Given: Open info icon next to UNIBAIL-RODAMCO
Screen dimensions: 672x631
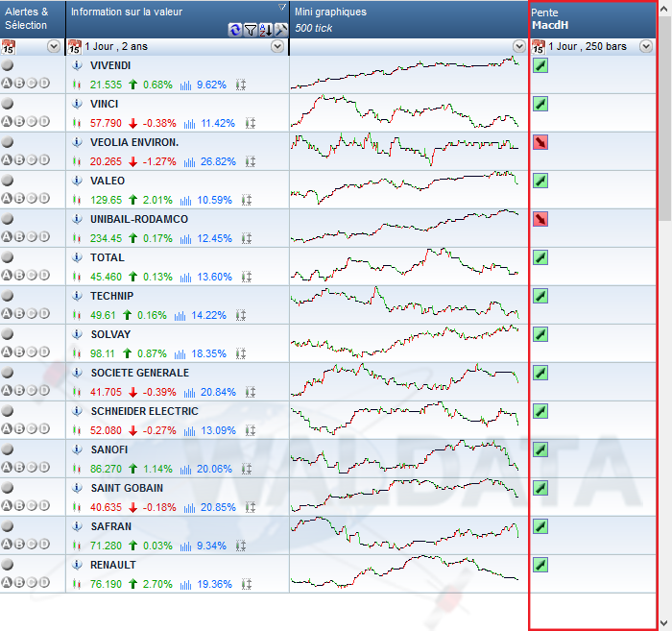Looking at the screenshot, I should coord(77,219).
